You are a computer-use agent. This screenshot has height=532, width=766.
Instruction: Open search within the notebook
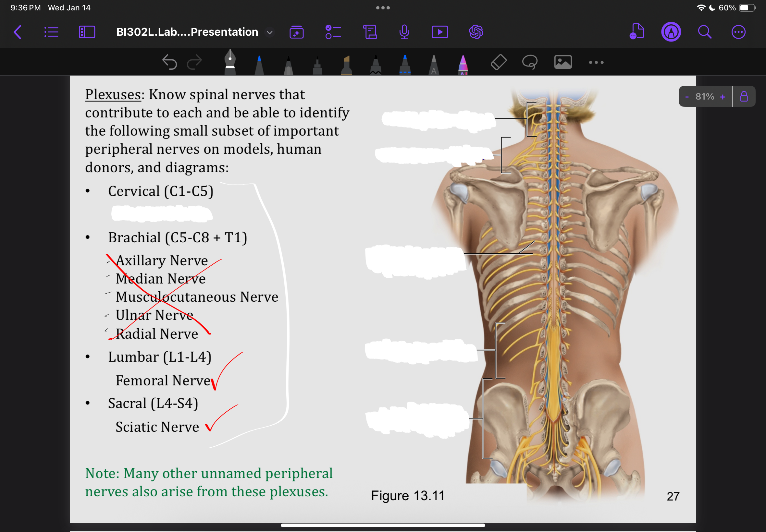[x=704, y=32]
